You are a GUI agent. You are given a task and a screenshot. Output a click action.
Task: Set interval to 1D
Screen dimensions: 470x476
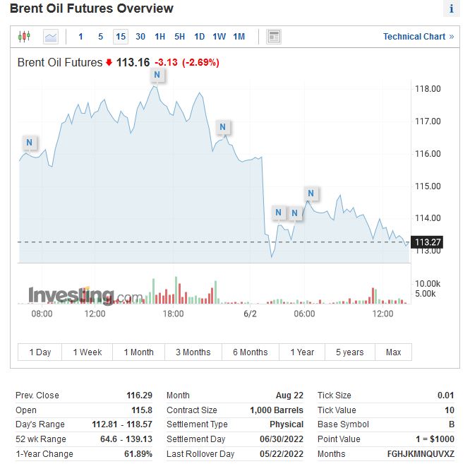(x=200, y=37)
